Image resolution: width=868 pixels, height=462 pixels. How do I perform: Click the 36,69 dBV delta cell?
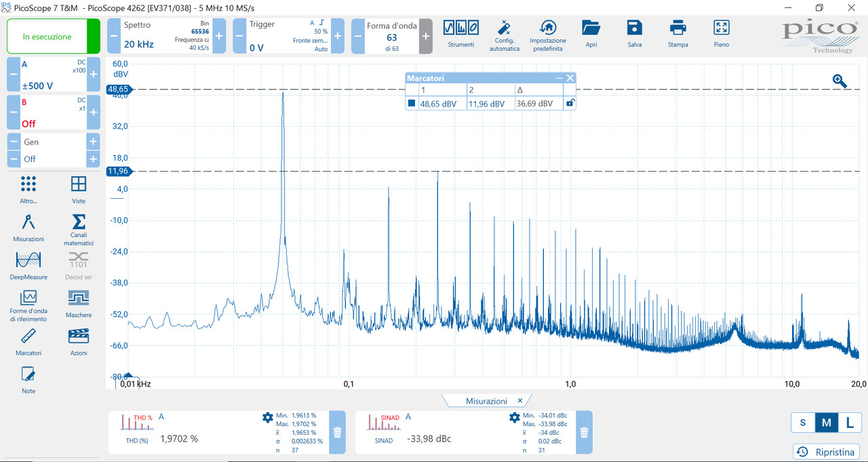(539, 104)
